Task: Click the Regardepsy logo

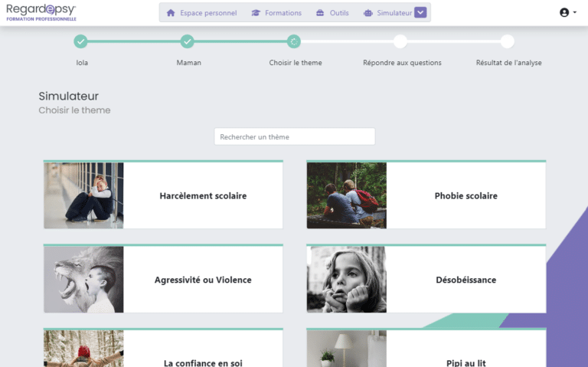Action: point(41,12)
